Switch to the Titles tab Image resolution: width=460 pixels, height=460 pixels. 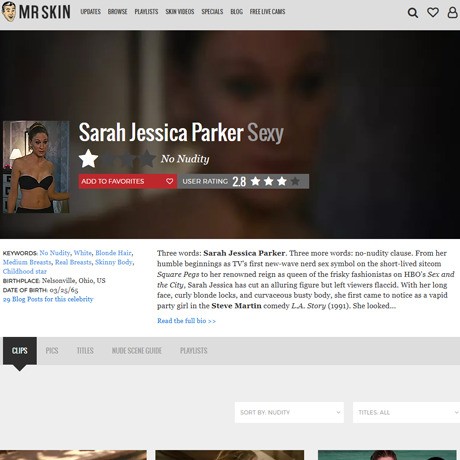(85, 351)
